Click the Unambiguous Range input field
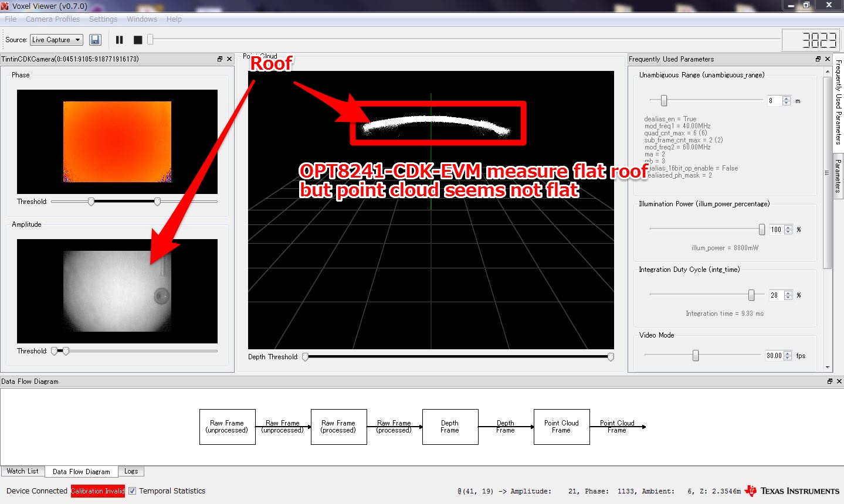This screenshot has height=504, width=844. click(775, 101)
